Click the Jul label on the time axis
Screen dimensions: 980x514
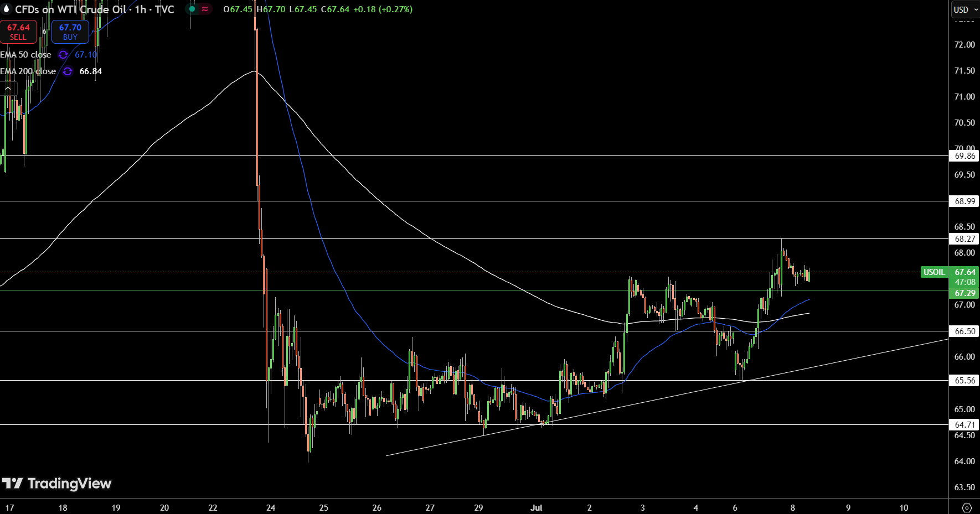(x=536, y=508)
